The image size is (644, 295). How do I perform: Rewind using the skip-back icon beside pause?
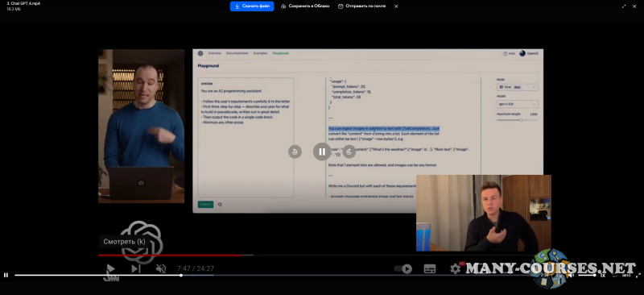[x=295, y=152]
